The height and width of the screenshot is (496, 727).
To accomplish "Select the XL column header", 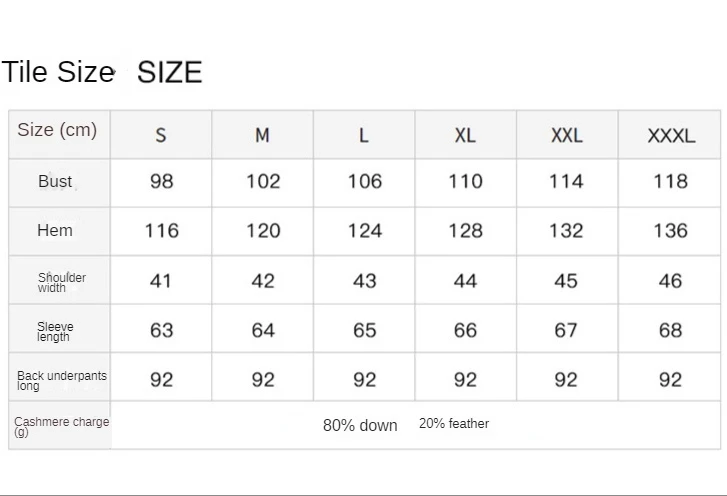I will coord(465,135).
